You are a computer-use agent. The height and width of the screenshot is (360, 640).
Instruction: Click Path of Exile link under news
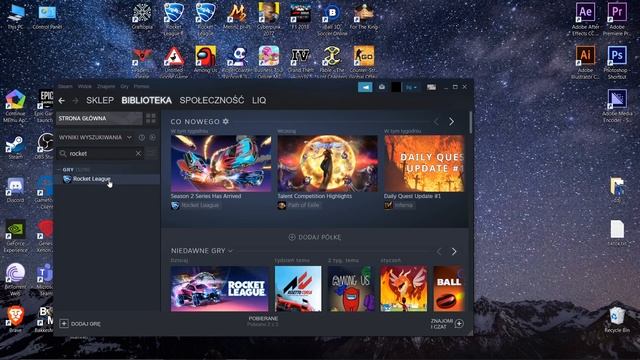(303, 205)
